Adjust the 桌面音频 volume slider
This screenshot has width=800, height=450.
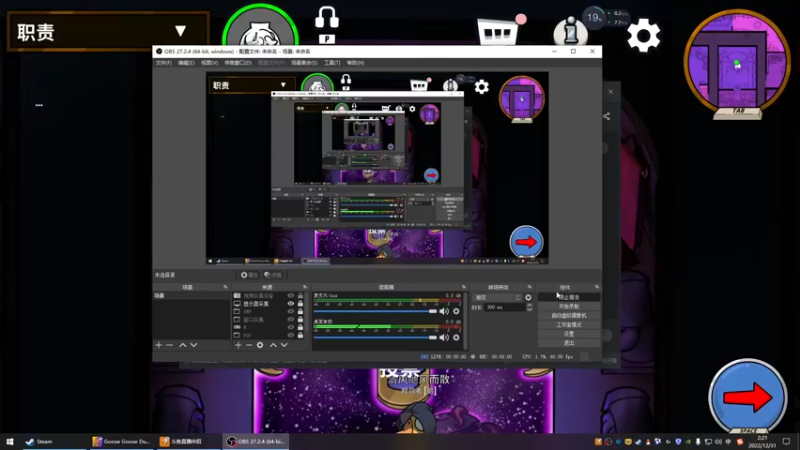pos(376,337)
